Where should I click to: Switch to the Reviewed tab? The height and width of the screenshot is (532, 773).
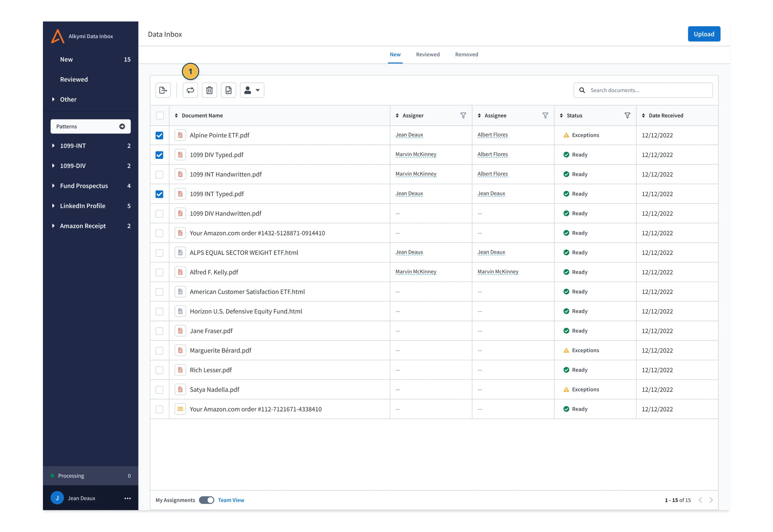click(x=428, y=54)
